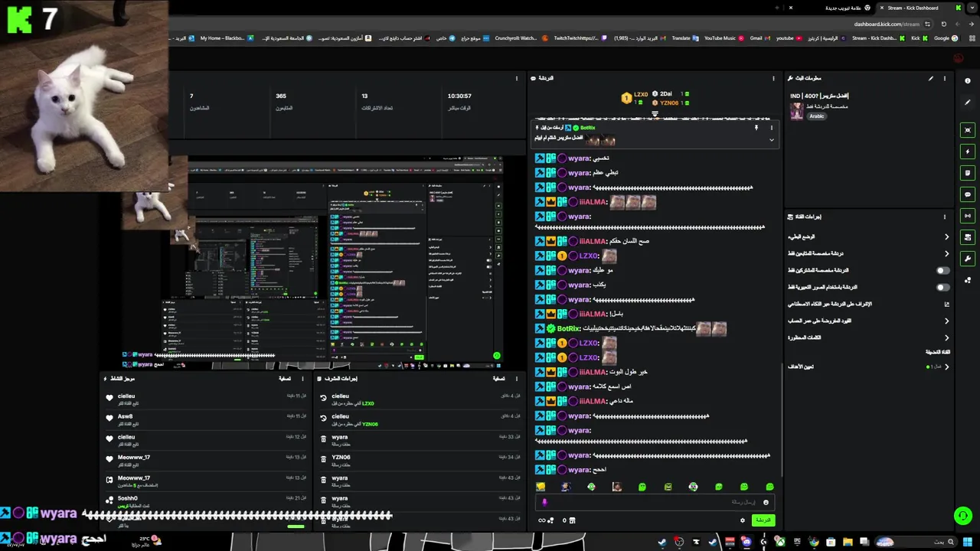Open stats panel three-dot menu
The width and height of the screenshot is (980, 551).
click(x=517, y=78)
